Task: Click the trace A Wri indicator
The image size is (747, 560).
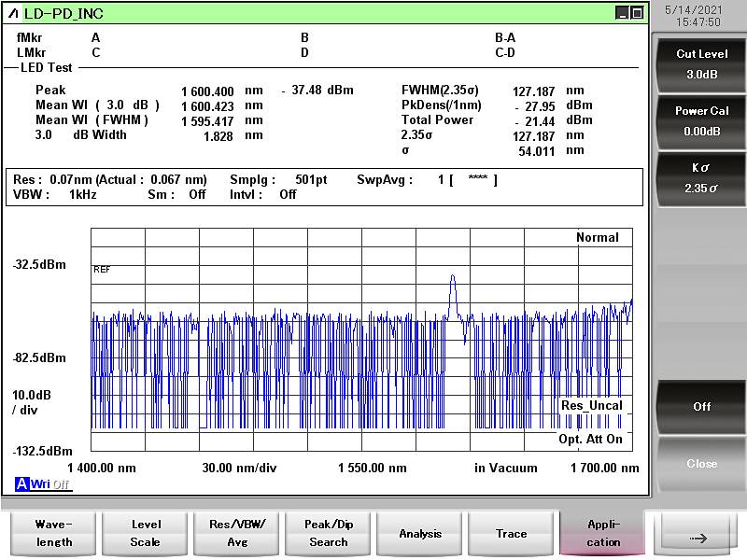Action: pyautogui.click(x=22, y=483)
